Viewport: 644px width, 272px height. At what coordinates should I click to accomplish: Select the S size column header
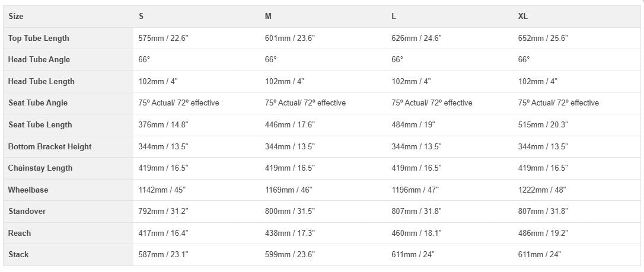[141, 17]
